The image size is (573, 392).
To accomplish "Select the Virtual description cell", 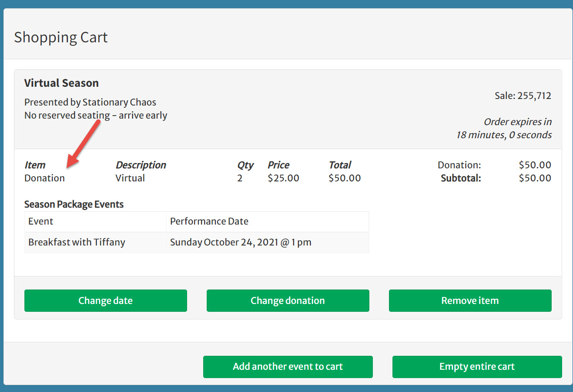I will click(x=130, y=178).
